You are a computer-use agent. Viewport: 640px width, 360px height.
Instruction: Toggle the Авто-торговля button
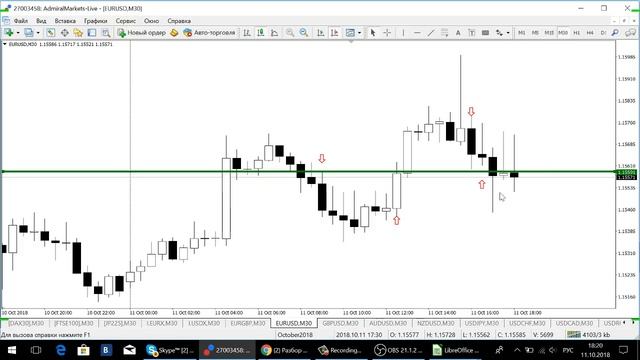[209, 33]
